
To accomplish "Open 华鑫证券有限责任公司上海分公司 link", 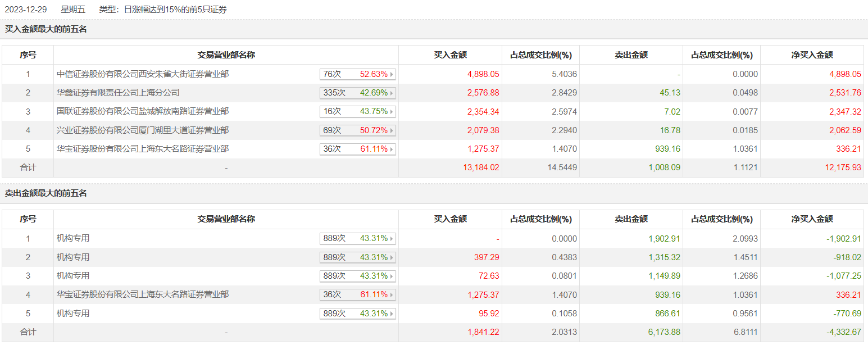I will [x=118, y=92].
